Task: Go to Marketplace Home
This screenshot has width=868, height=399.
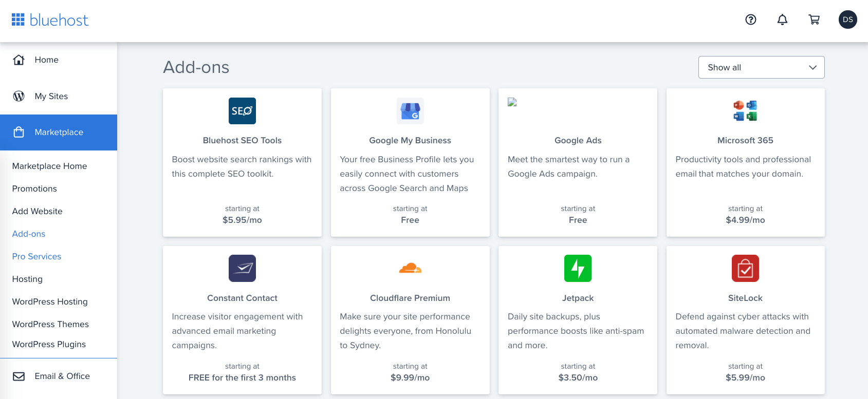Action: 49,166
